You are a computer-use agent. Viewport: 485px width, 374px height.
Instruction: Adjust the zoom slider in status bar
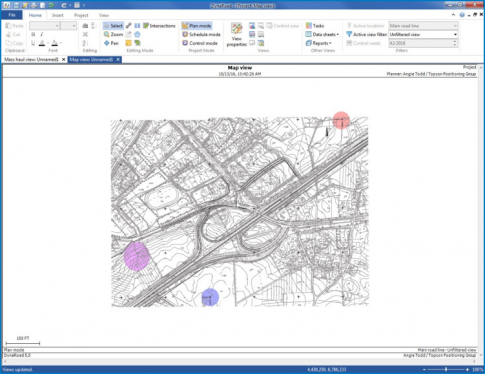[446, 369]
